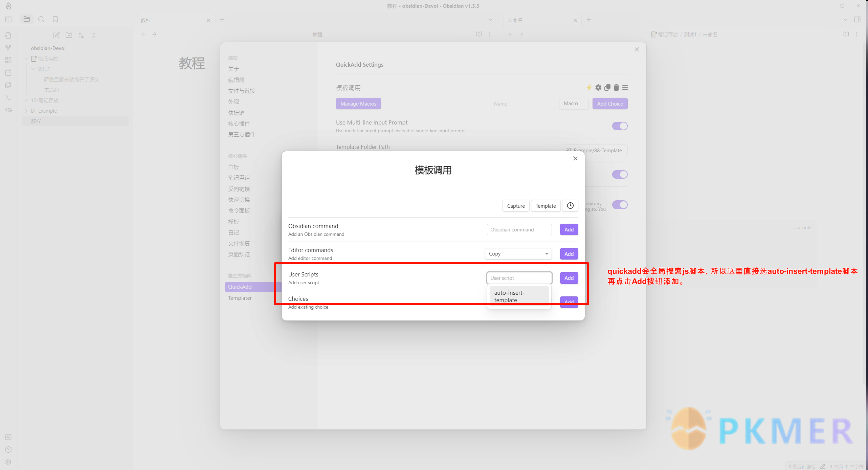This screenshot has height=470, width=868.
Task: Toggle reading view icon in 教程 pane
Action: point(479,35)
